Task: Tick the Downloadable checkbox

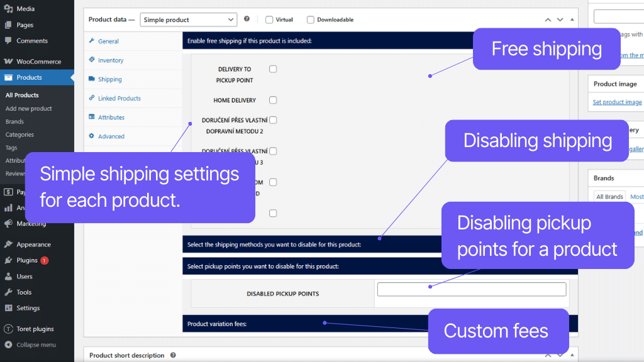Action: 311,19
